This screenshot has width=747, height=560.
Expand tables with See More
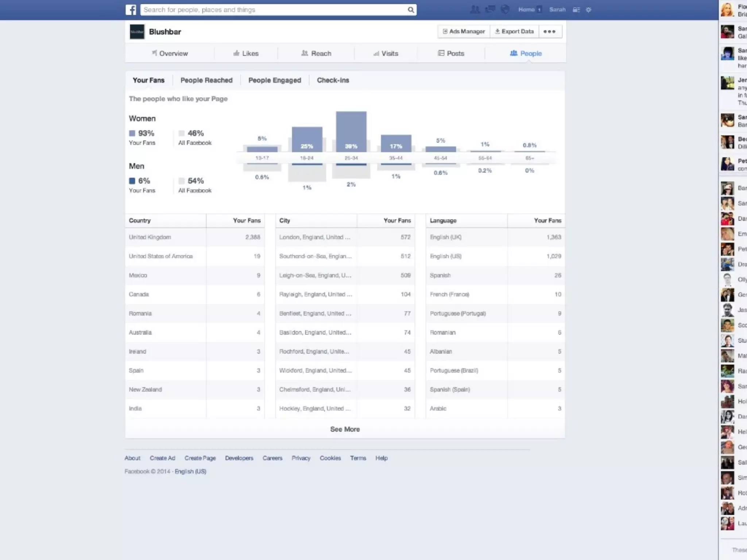(x=345, y=429)
